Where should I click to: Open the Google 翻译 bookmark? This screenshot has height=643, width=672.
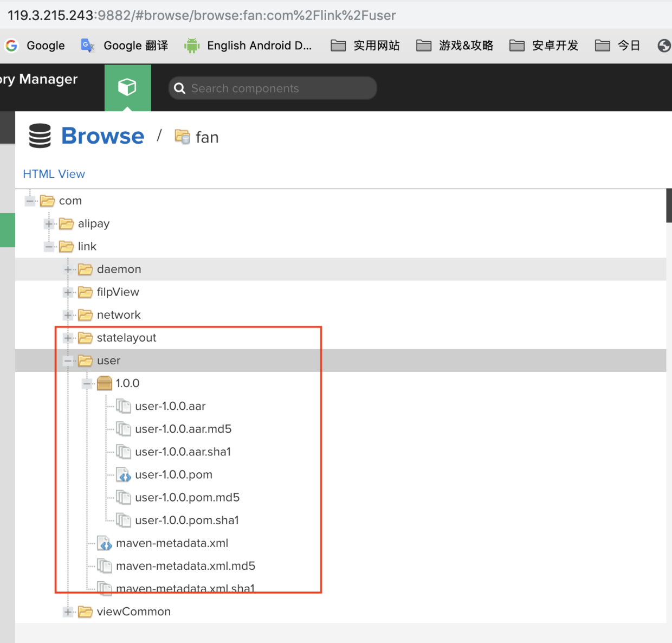[x=125, y=46]
